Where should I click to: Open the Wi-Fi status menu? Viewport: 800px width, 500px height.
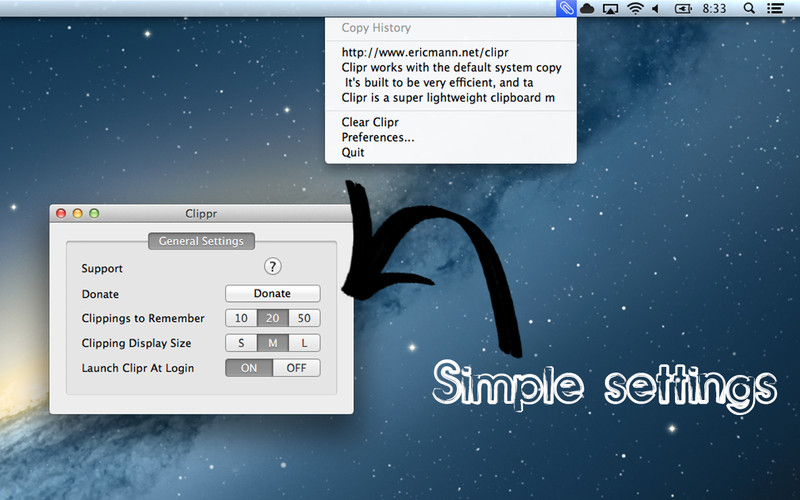pos(635,8)
